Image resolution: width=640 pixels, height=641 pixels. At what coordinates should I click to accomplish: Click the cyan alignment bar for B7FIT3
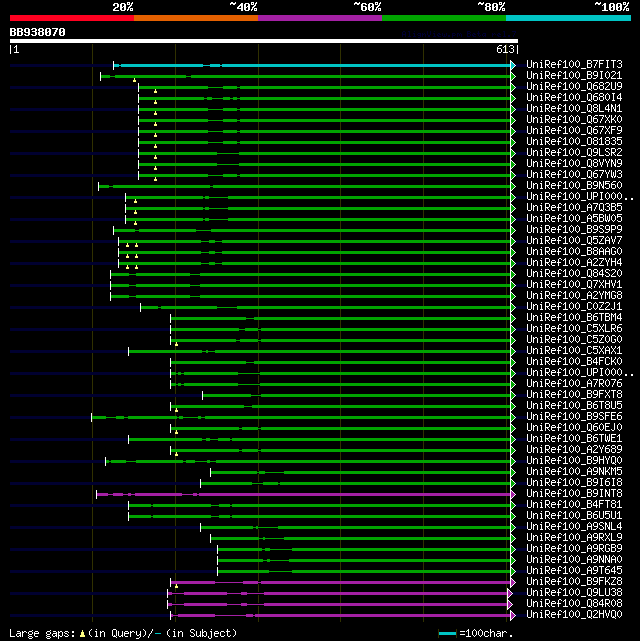pyautogui.click(x=312, y=65)
